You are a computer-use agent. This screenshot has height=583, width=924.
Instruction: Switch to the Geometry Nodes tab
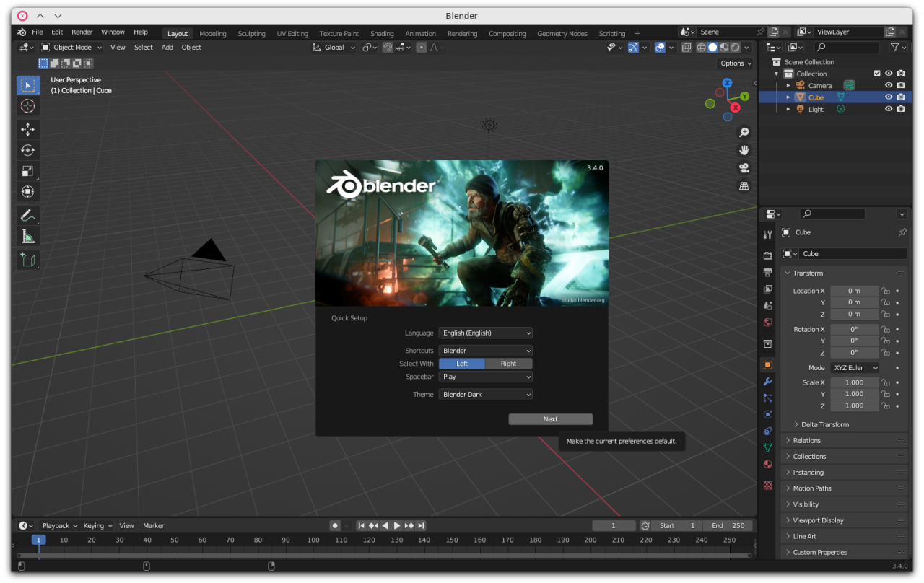tap(562, 33)
